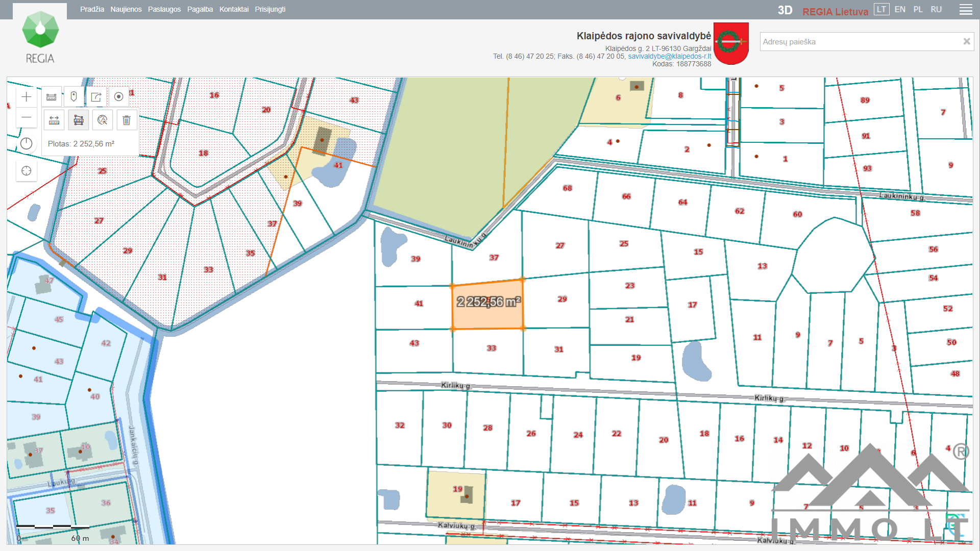Switch language to PL
The height and width of the screenshot is (551, 980).
pos(918,9)
